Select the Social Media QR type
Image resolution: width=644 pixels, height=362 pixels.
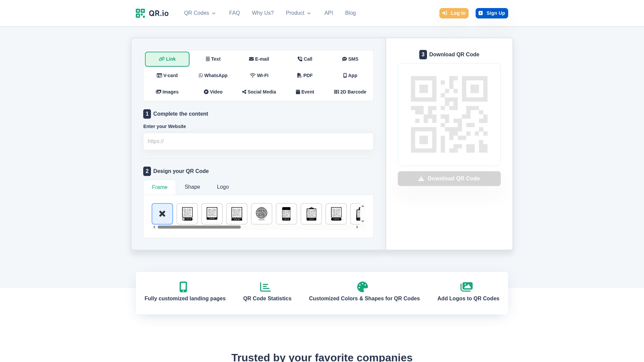(259, 92)
